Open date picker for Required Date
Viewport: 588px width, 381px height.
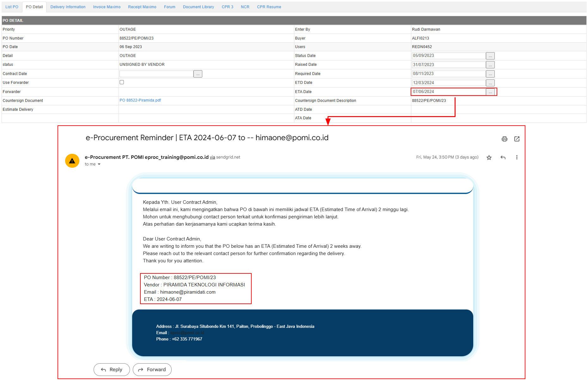490,74
